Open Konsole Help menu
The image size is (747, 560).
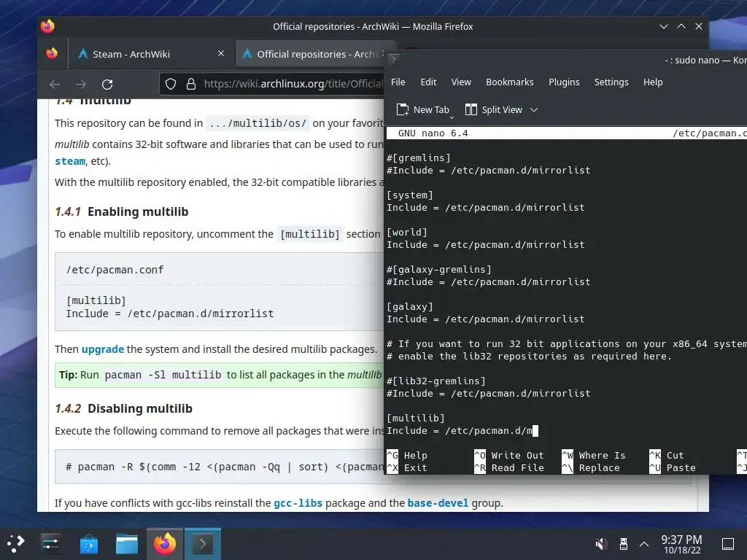[653, 82]
